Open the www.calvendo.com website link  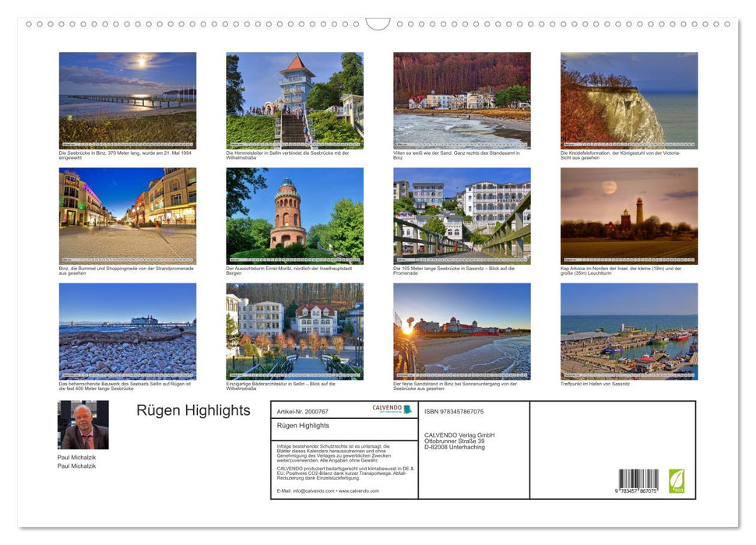point(358,490)
